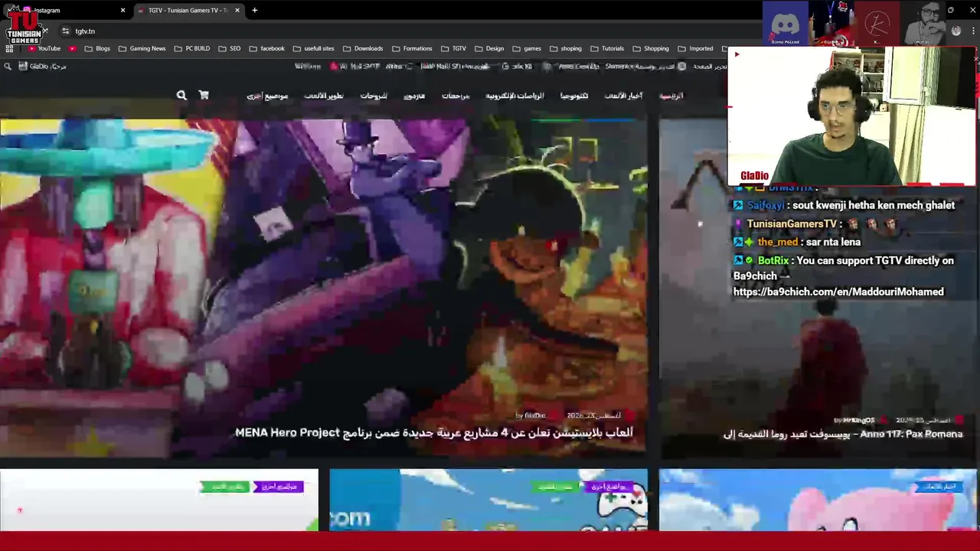
Task: Expand the Downloads bookmark folder
Action: pos(363,48)
